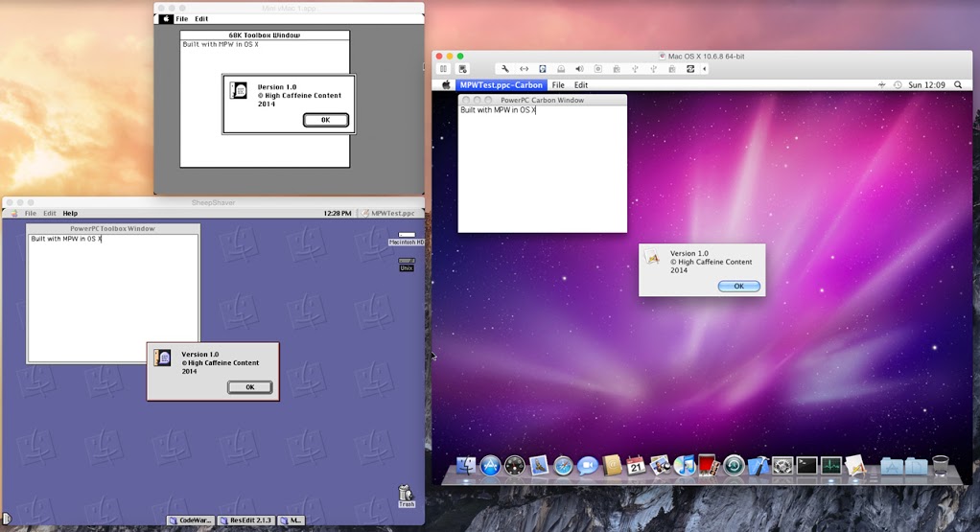Image resolution: width=980 pixels, height=532 pixels.
Task: Open the MPWTest.ppc-Carbon application menu
Action: click(502, 85)
